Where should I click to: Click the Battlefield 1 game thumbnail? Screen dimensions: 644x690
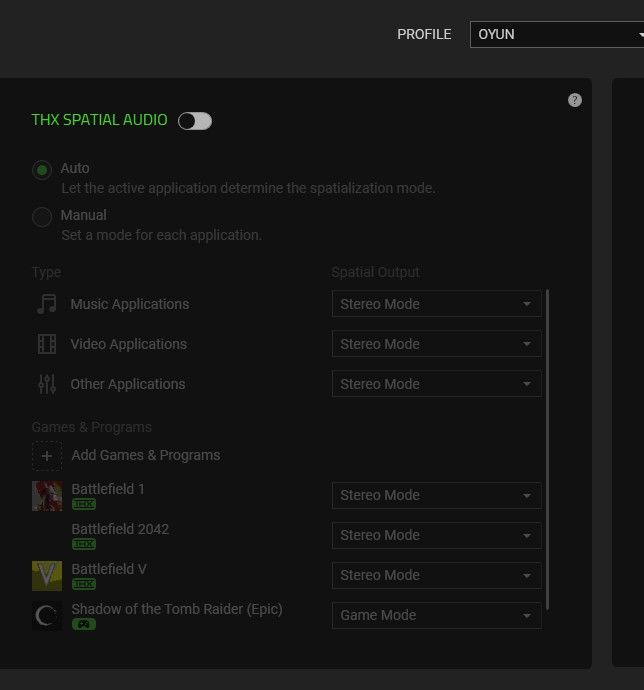tap(47, 496)
